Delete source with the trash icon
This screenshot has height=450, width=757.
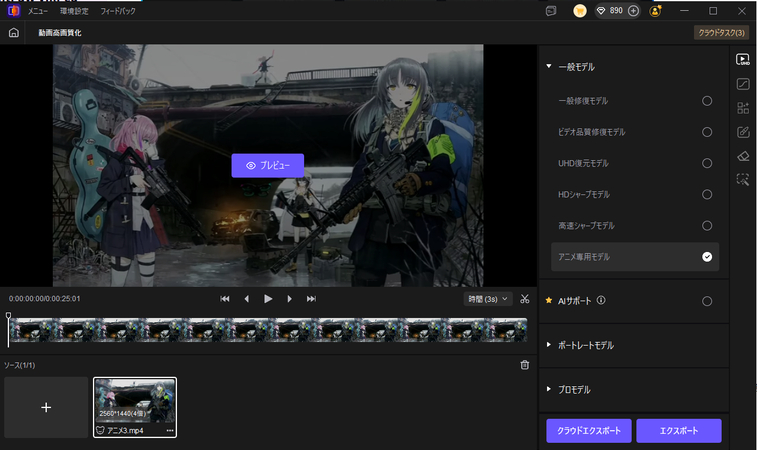[525, 365]
